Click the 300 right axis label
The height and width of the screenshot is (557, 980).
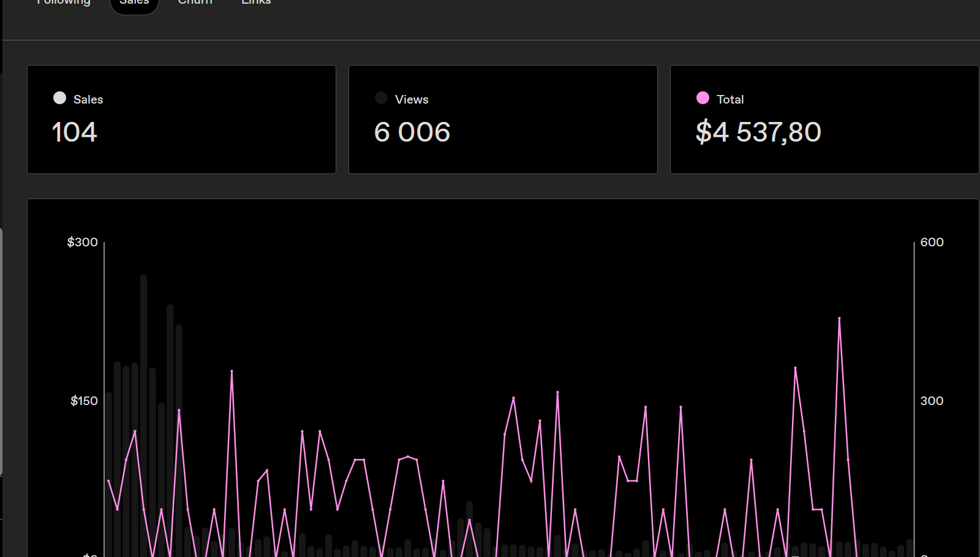[x=932, y=401]
